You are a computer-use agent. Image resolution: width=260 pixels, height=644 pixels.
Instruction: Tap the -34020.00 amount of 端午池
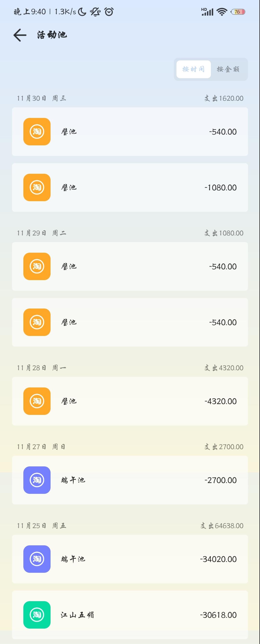218,559
